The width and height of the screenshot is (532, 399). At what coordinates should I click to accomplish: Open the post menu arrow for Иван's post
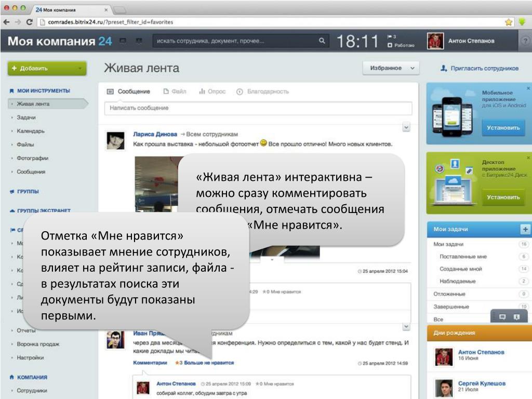(x=406, y=326)
